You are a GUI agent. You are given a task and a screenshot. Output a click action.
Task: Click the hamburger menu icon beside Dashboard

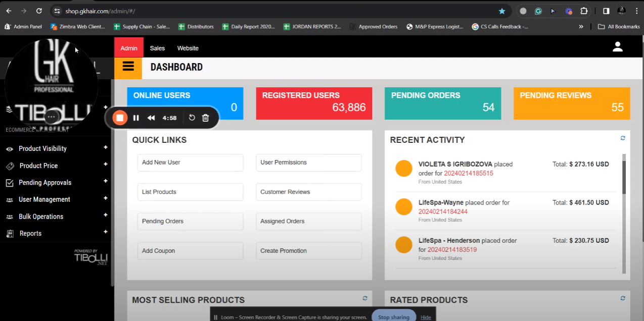[x=128, y=67]
